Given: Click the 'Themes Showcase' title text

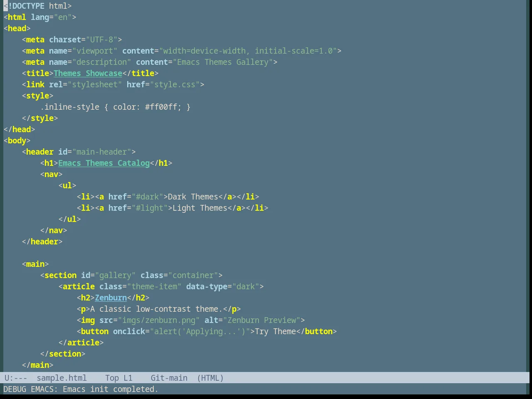Looking at the screenshot, I should click(x=88, y=73).
